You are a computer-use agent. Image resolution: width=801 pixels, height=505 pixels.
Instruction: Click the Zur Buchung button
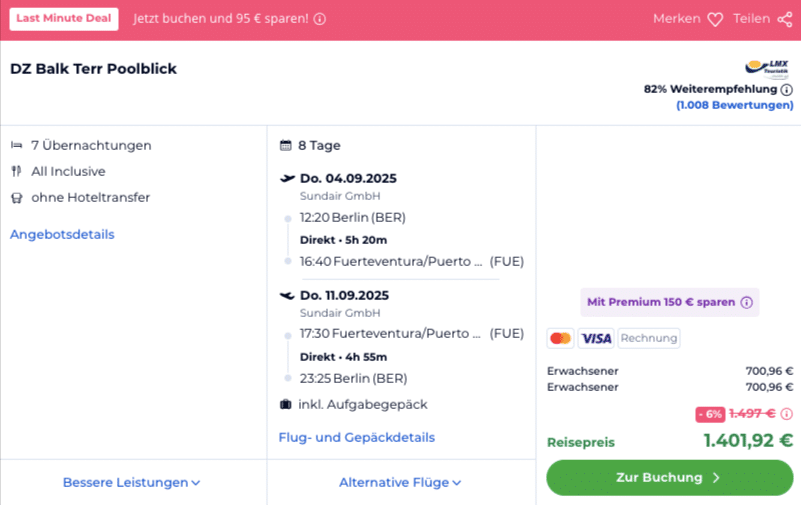pos(670,477)
